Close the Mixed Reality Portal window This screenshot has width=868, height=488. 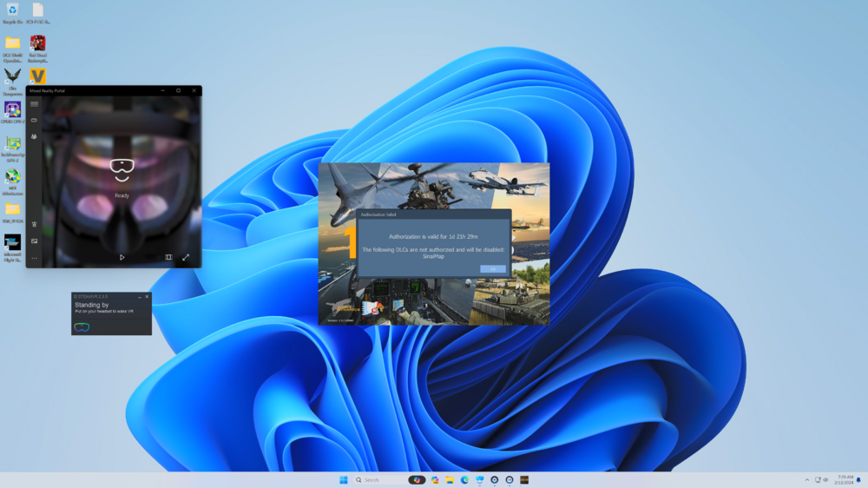pos(194,90)
